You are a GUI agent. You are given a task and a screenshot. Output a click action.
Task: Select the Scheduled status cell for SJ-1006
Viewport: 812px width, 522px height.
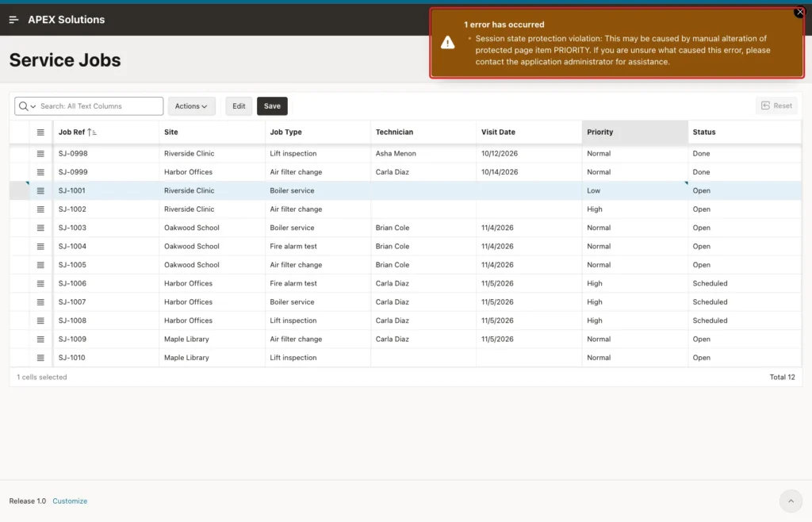744,283
